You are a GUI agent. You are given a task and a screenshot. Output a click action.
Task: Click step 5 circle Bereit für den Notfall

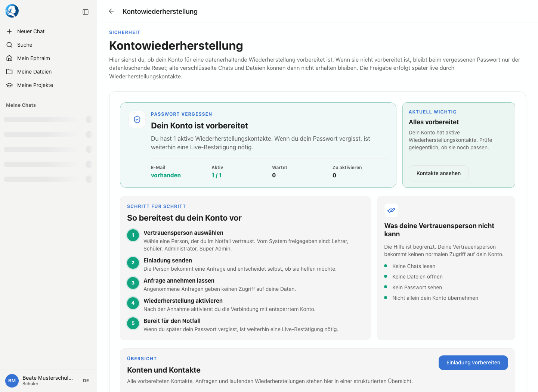click(133, 323)
